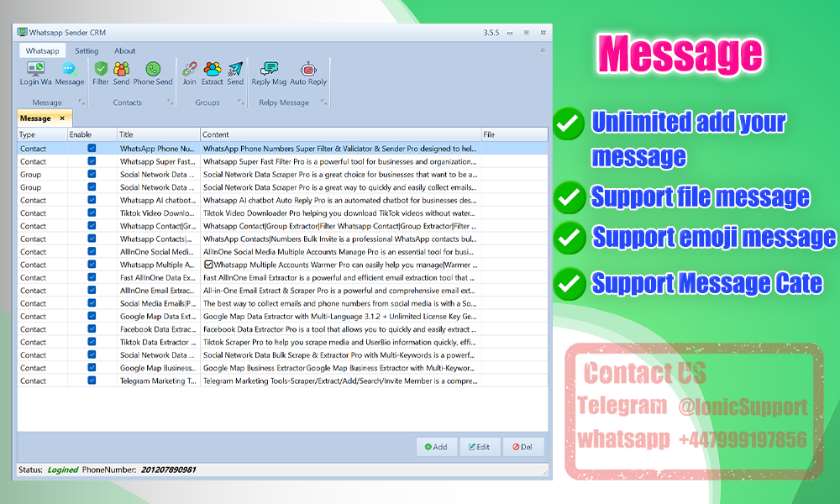Select 'Tiktok Data Extractor ...' title
840x504 pixels.
(159, 342)
